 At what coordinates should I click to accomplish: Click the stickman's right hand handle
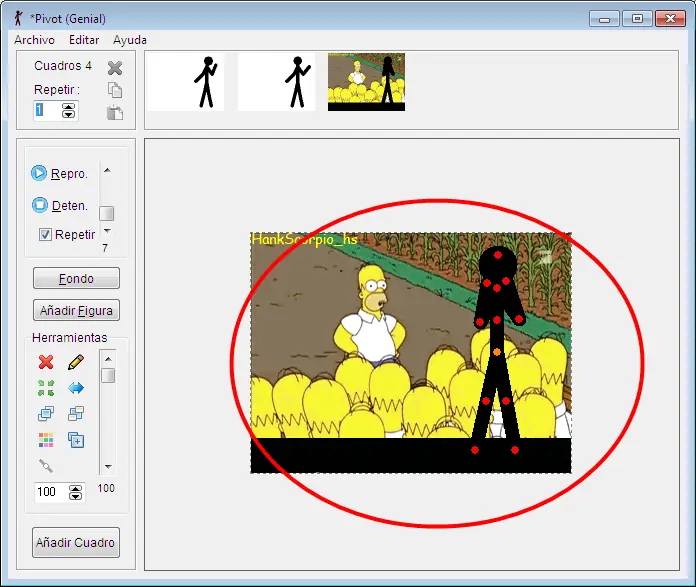coord(518,319)
